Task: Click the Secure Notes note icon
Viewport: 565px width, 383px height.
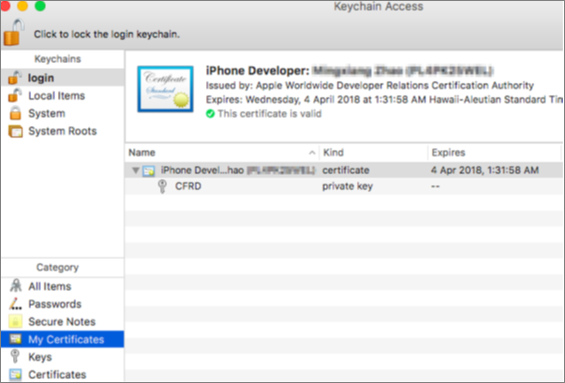Action: [15, 321]
